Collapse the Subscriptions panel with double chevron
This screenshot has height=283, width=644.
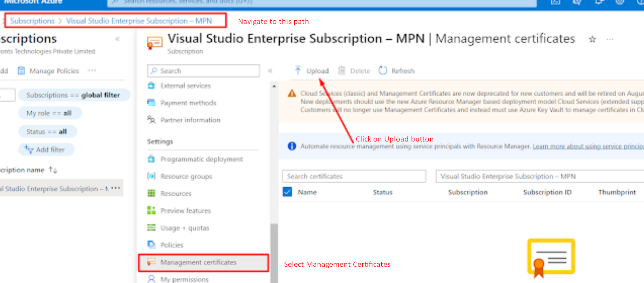[x=117, y=39]
